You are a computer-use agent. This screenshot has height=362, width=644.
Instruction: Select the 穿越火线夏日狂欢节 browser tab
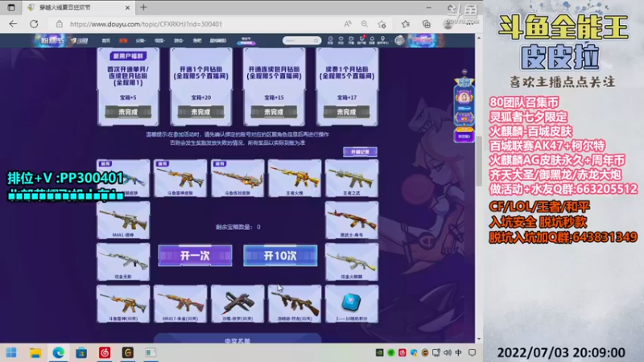pyautogui.click(x=78, y=7)
